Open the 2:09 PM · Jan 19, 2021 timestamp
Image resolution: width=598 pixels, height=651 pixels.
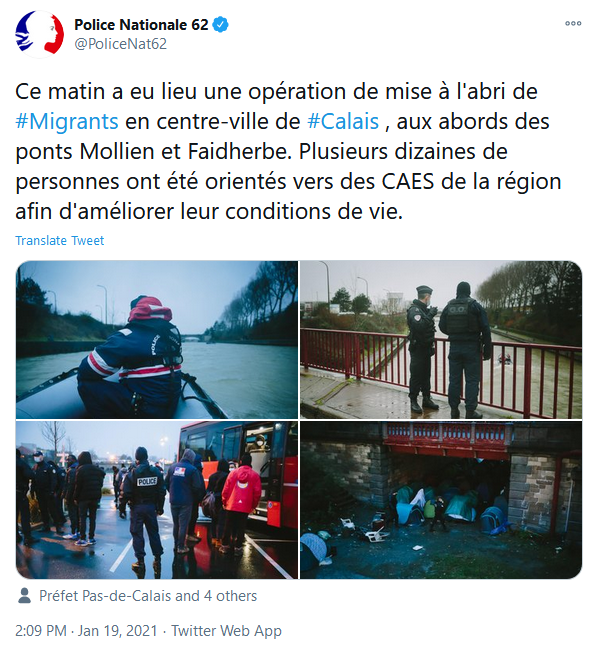point(86,631)
